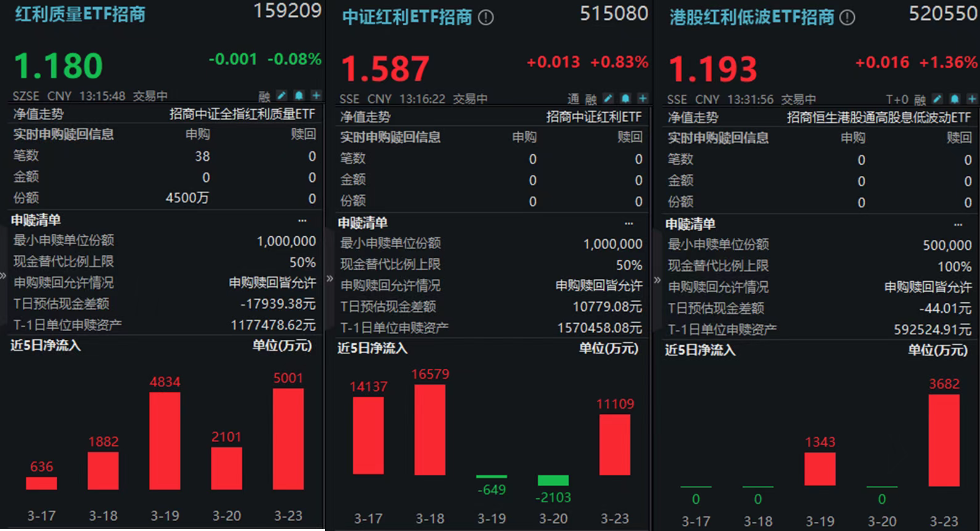Click the 1177478.62元 unit asset value
Image resolution: width=980 pixels, height=531 pixels.
[x=273, y=325]
